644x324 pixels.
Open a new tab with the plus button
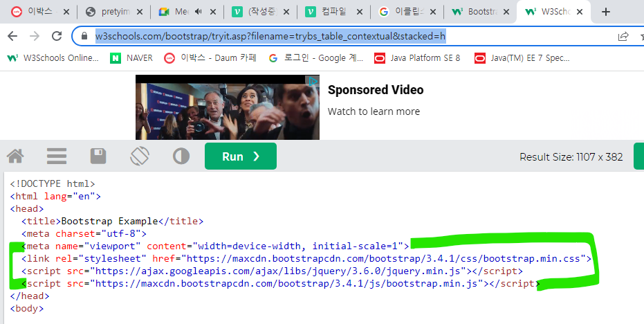pyautogui.click(x=606, y=12)
